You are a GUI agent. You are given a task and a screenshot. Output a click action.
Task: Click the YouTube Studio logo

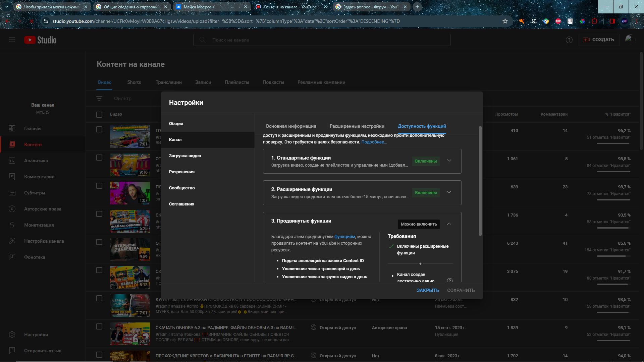tap(40, 40)
